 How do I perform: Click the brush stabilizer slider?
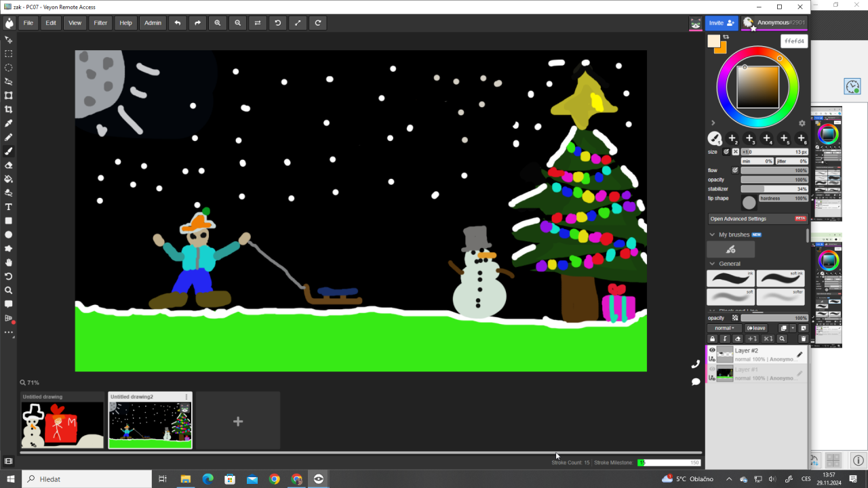tap(774, 189)
